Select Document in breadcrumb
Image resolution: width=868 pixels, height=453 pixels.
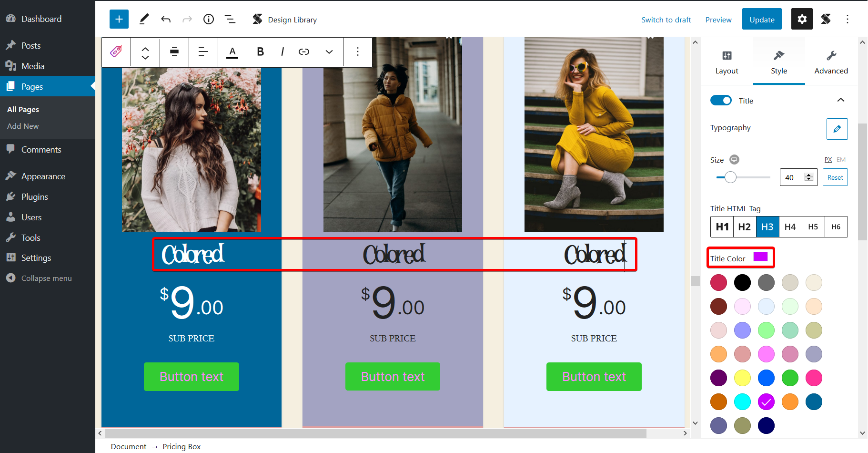click(129, 446)
